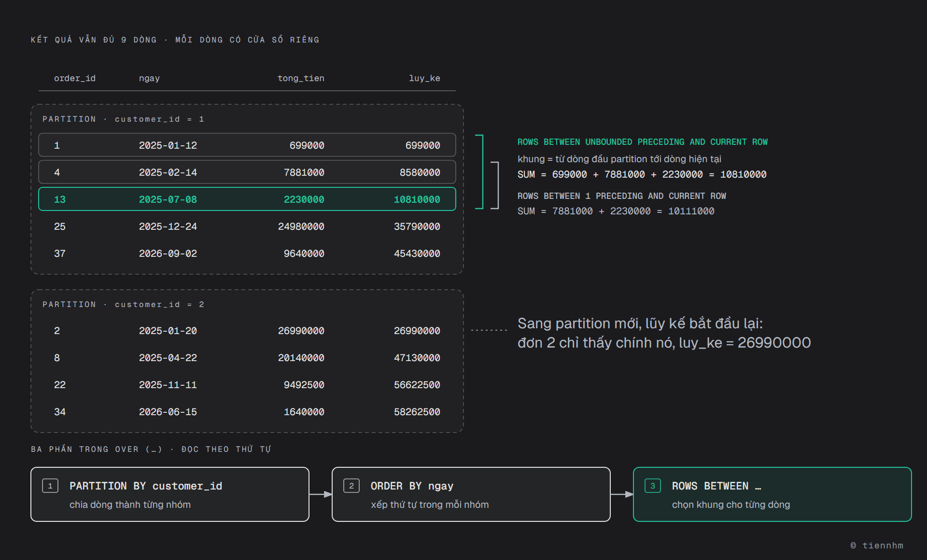Viewport: 927px width, 560px height.
Task: Click luy_ke value 45430000
Action: click(x=417, y=253)
